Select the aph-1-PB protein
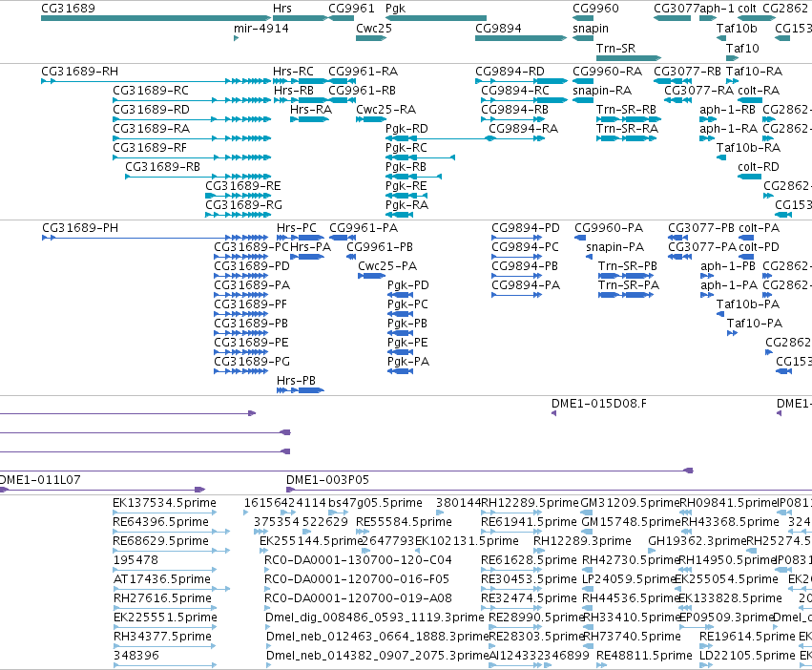Viewport: 812px width, 670px height. pos(707,276)
